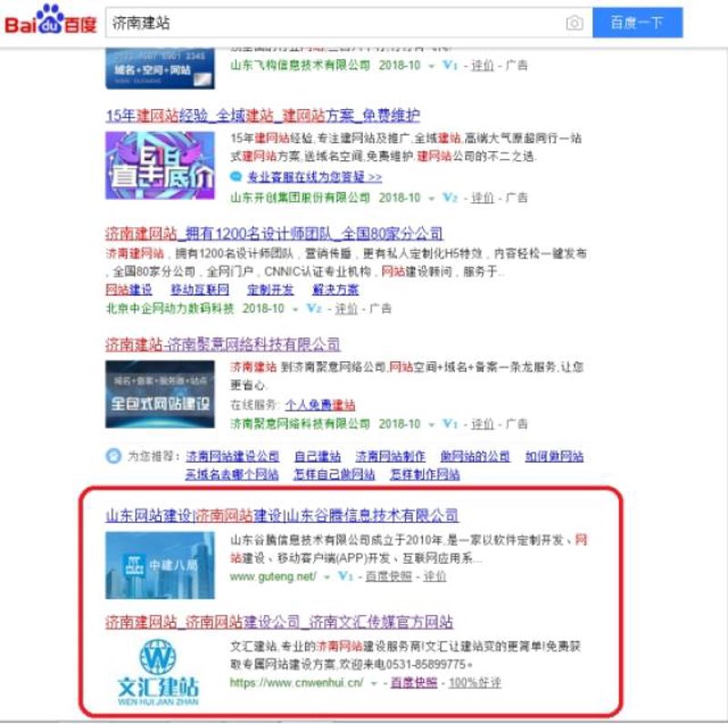Open suggested search 济南网站制作

tap(390, 457)
